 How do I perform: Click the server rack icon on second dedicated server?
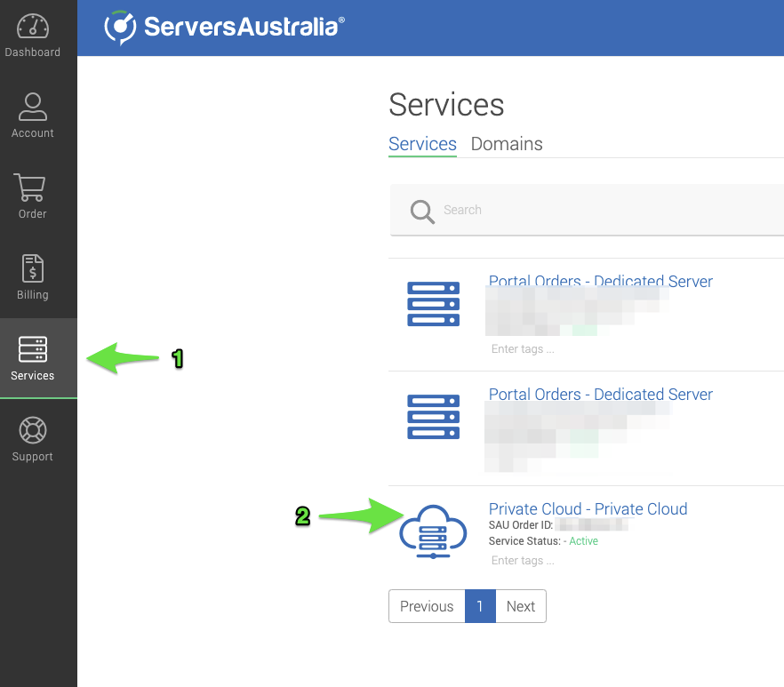point(433,416)
